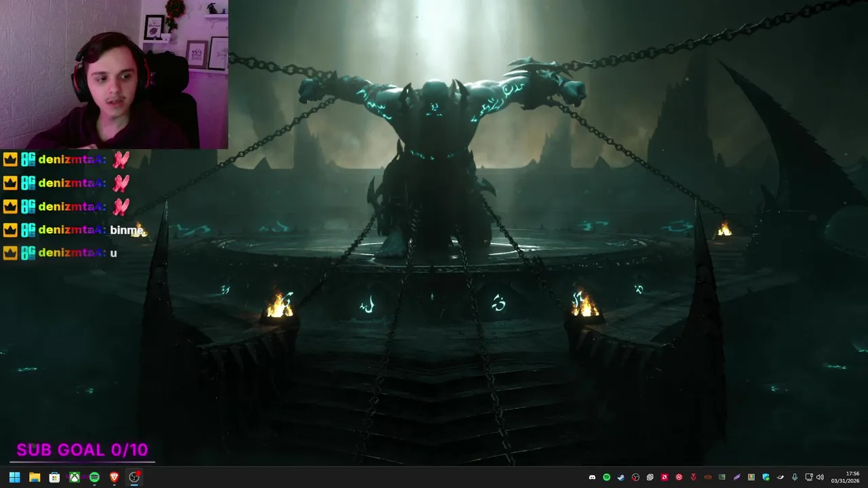Open the network status tray icon
The image size is (868, 488).
coord(809,477)
